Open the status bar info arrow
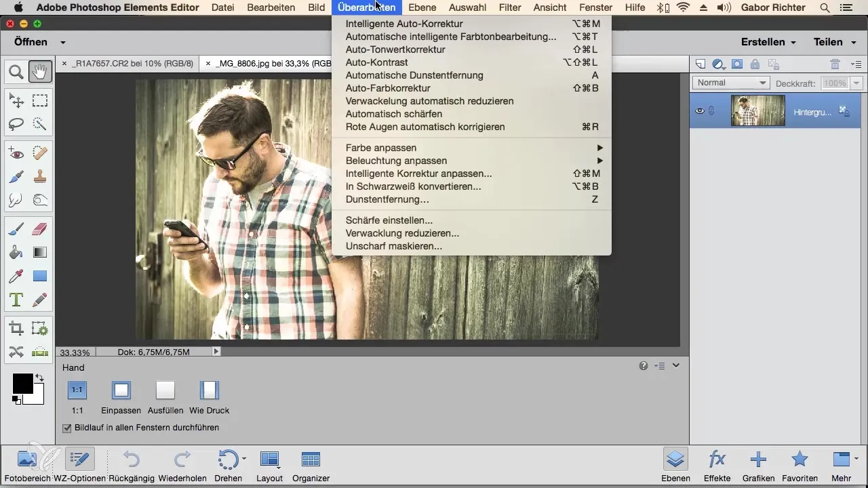This screenshot has width=868, height=488. pos(216,352)
